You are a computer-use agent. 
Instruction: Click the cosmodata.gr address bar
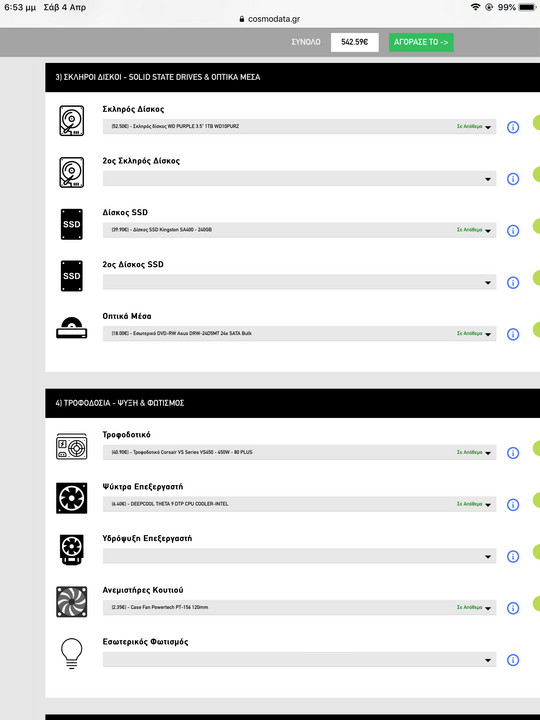point(270,19)
